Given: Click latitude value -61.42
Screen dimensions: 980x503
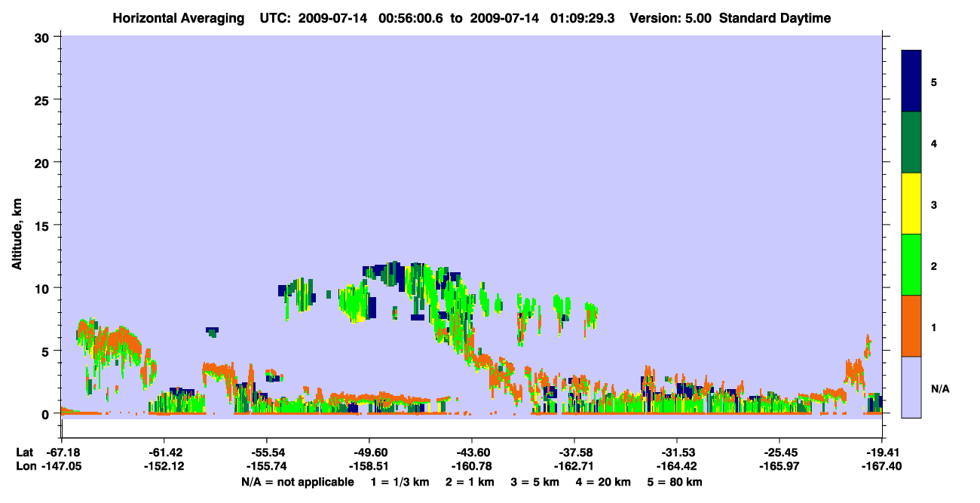Looking at the screenshot, I should pos(164,452).
